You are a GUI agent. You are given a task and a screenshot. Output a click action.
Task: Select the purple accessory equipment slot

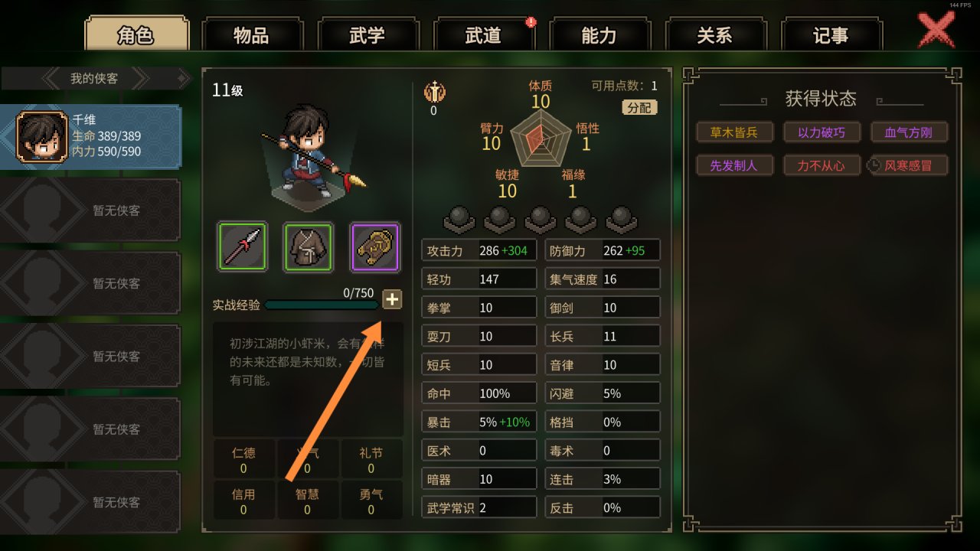coord(375,246)
